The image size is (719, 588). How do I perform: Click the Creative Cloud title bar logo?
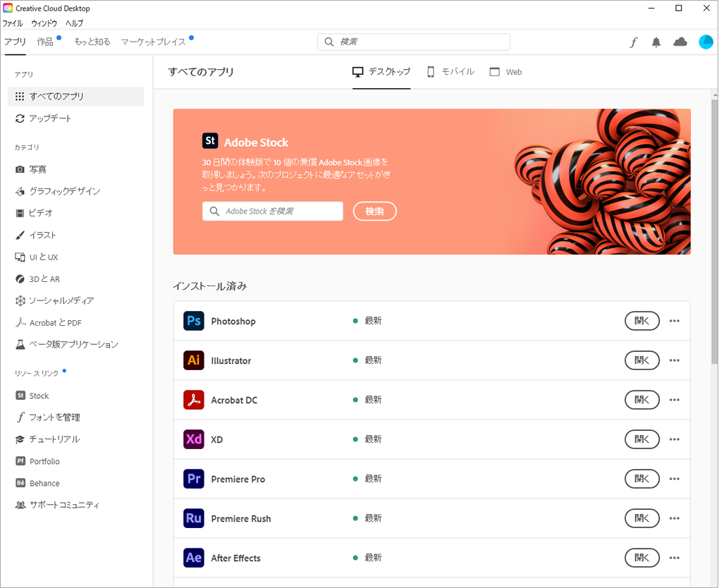(x=8, y=8)
